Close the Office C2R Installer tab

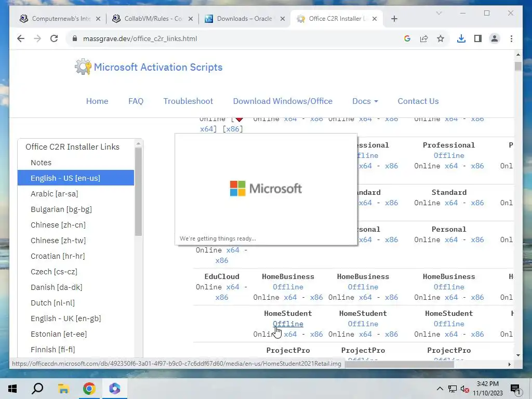(375, 19)
